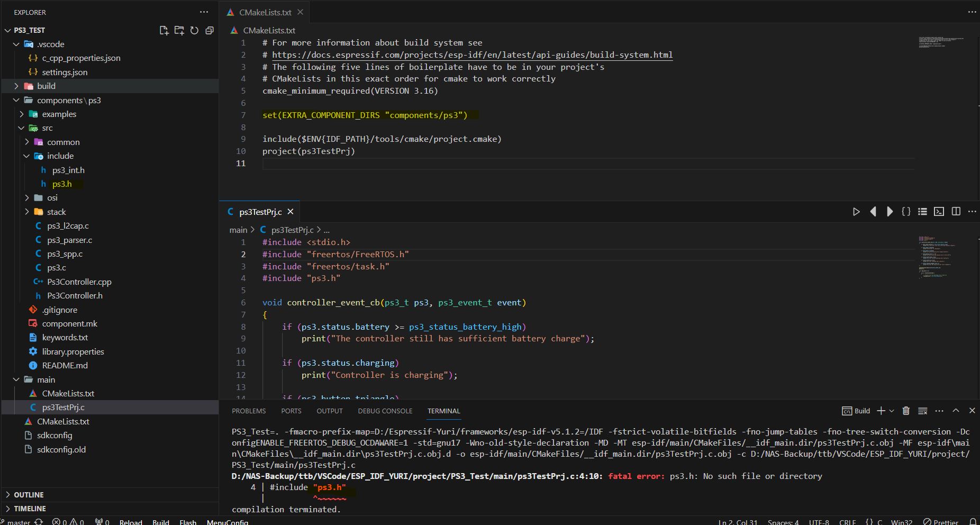Click Flash in the status bar
This screenshot has width=980, height=525.
tap(188, 522)
